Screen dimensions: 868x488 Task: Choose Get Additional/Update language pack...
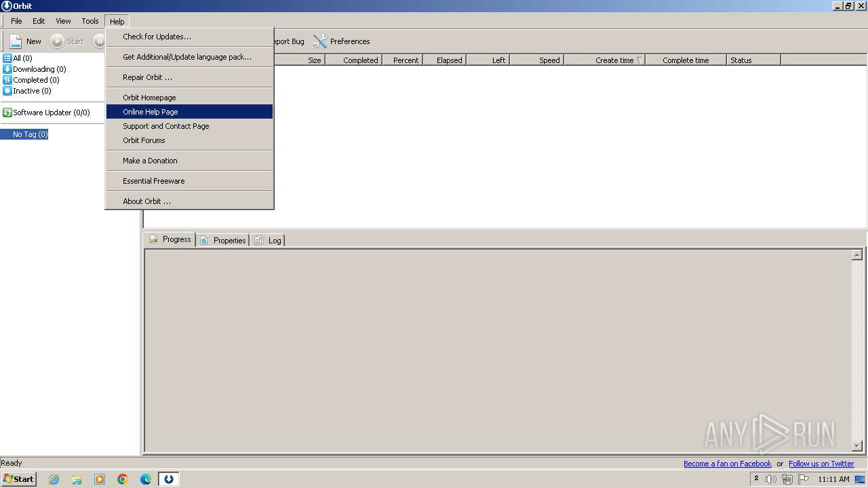click(x=189, y=57)
